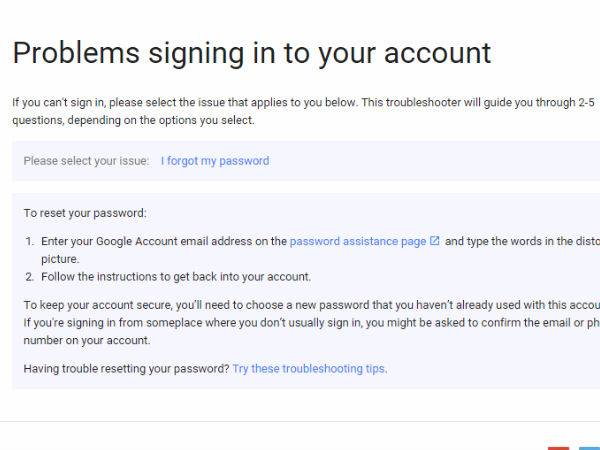Image resolution: width=600 pixels, height=450 pixels.
Task: Click the word 'picture.' under step one
Action: 60,259
